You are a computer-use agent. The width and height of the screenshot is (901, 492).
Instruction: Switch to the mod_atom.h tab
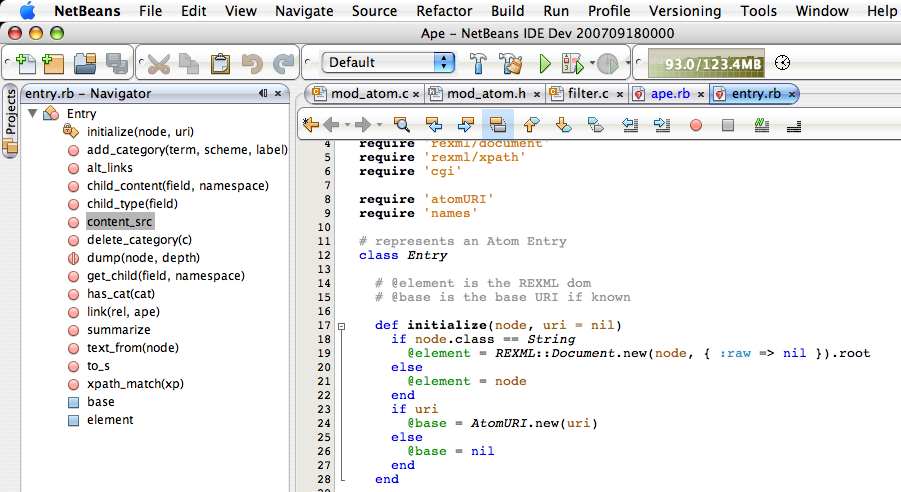[486, 94]
